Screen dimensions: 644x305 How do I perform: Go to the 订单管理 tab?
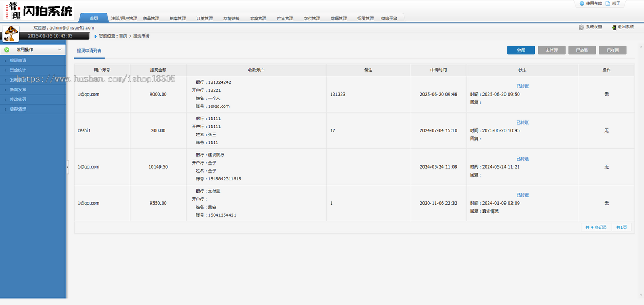(x=204, y=18)
